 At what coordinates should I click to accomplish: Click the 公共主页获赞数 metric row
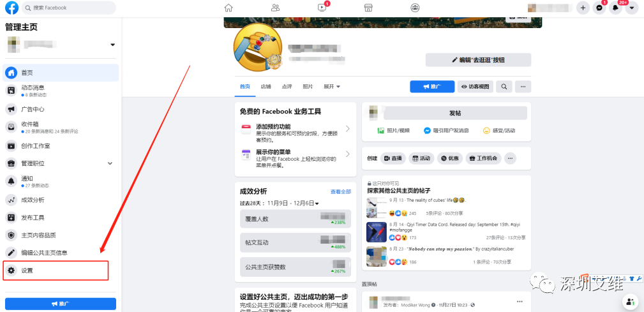296,267
